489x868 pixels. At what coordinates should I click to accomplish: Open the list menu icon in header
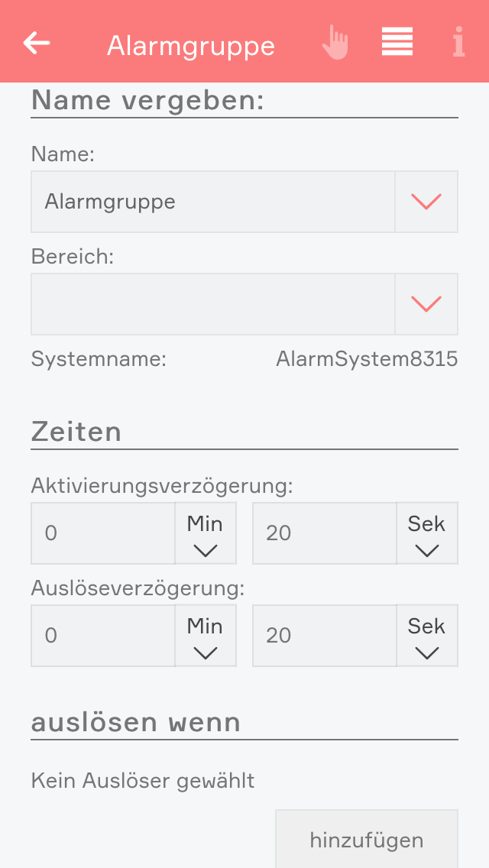pyautogui.click(x=397, y=42)
